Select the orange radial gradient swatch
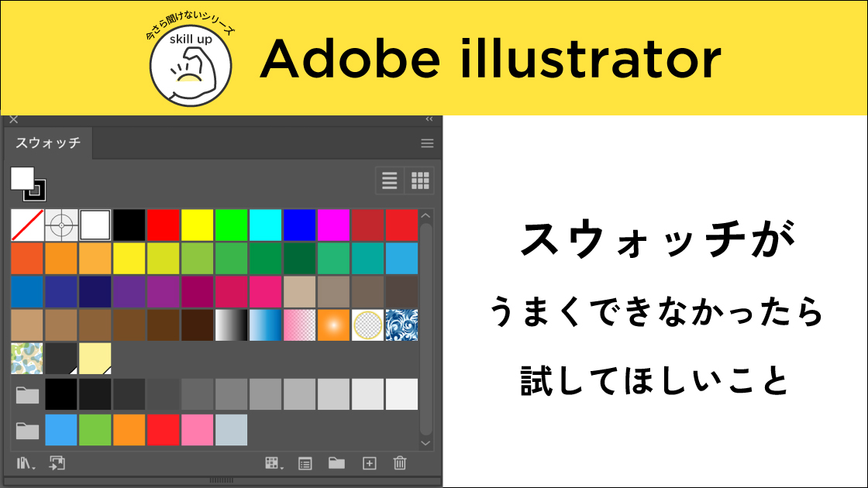Screen dimensions: 868x488 tap(333, 325)
